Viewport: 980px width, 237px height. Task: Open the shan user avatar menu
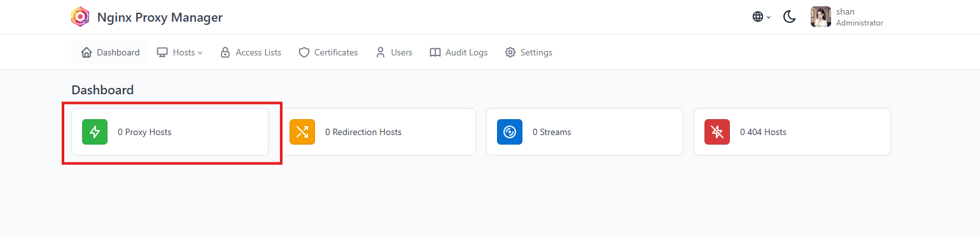[x=821, y=17]
